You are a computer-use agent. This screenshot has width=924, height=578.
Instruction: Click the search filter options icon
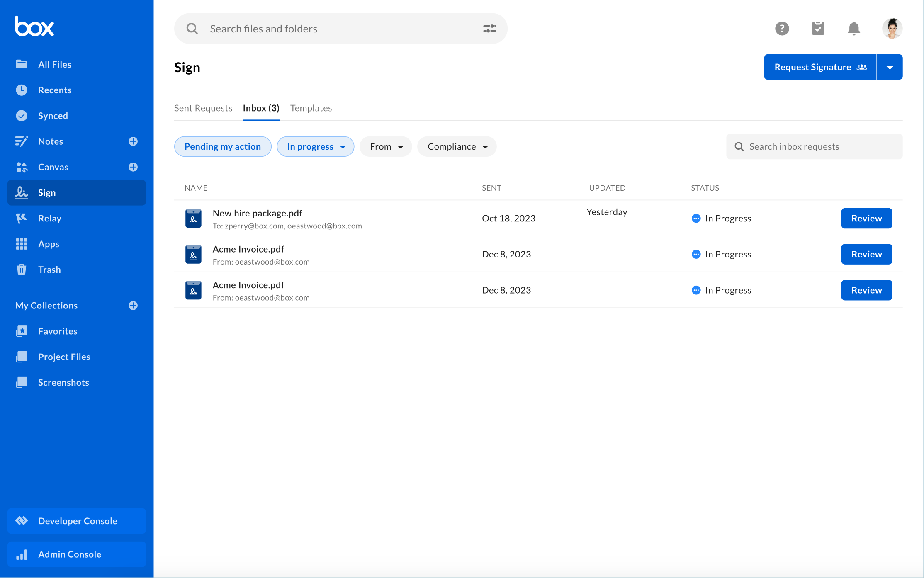coord(489,29)
